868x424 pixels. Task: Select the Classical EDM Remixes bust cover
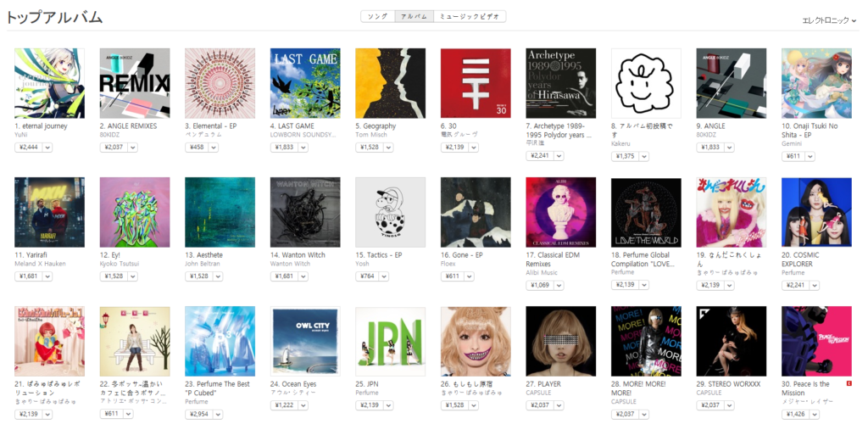tap(561, 212)
